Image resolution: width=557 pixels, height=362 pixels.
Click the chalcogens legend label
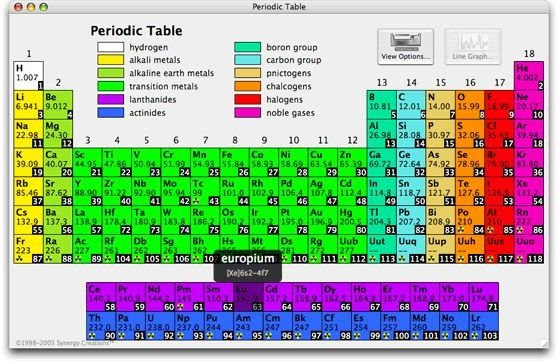289,86
